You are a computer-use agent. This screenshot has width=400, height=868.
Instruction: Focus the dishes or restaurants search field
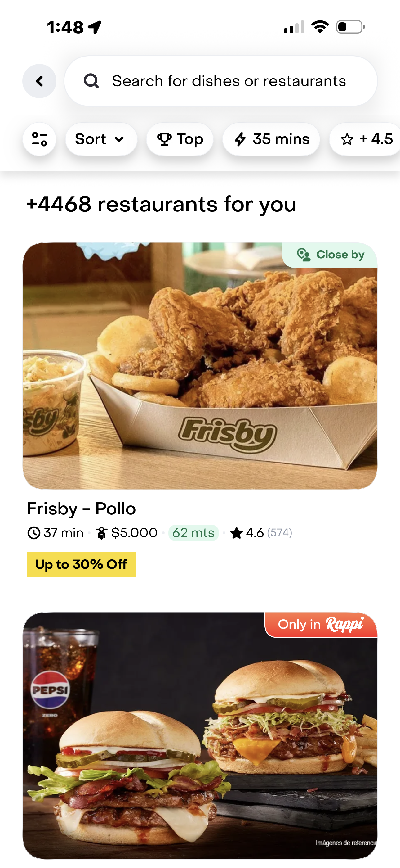click(229, 81)
